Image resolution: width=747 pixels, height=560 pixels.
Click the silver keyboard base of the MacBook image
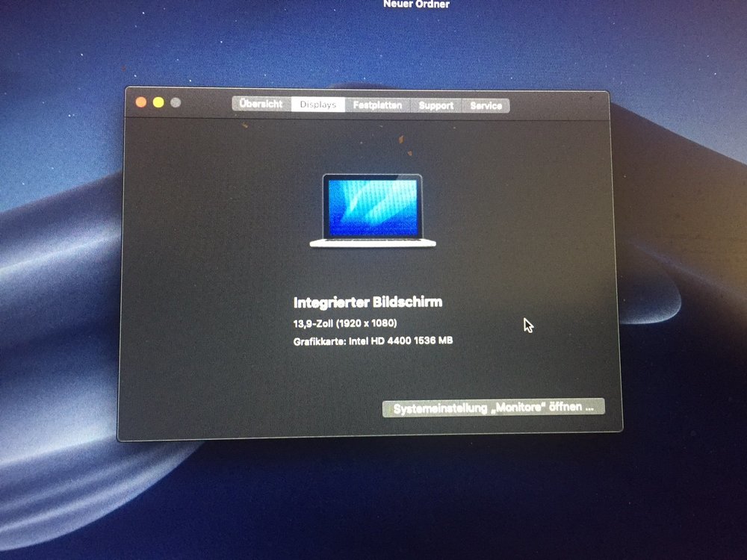point(372,243)
